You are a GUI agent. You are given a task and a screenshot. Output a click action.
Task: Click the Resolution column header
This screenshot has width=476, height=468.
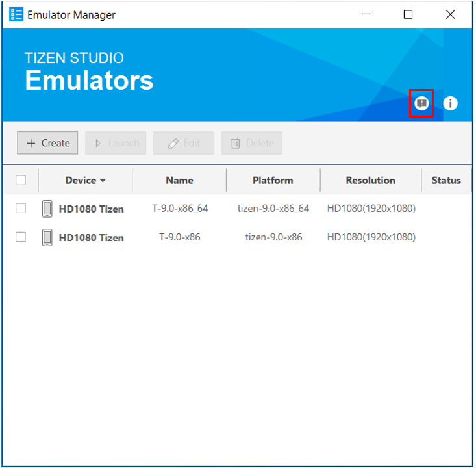pos(370,180)
